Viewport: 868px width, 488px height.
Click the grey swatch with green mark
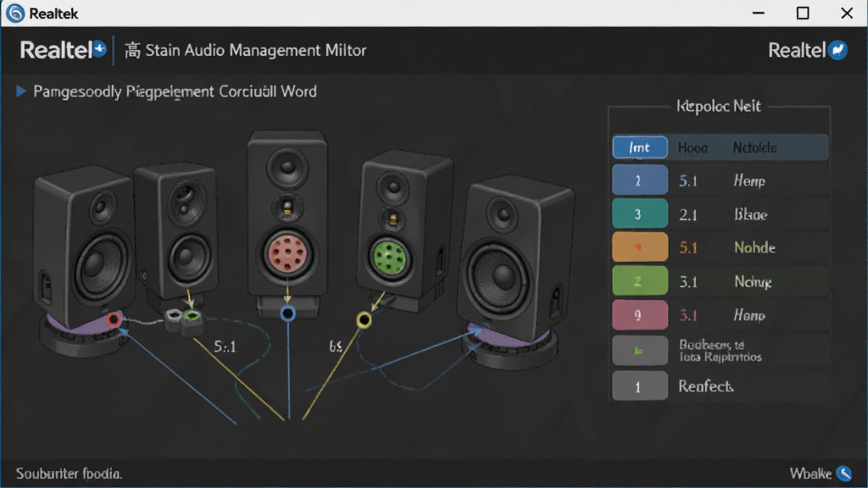640,350
